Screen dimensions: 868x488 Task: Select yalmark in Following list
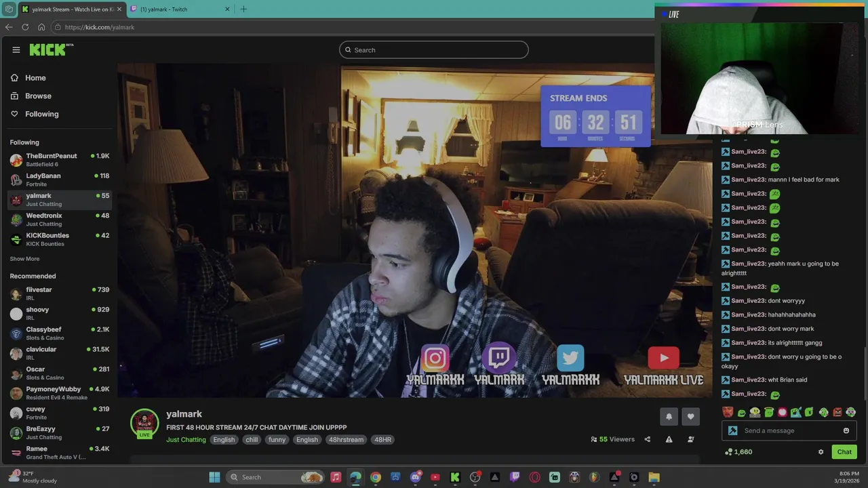(x=60, y=199)
